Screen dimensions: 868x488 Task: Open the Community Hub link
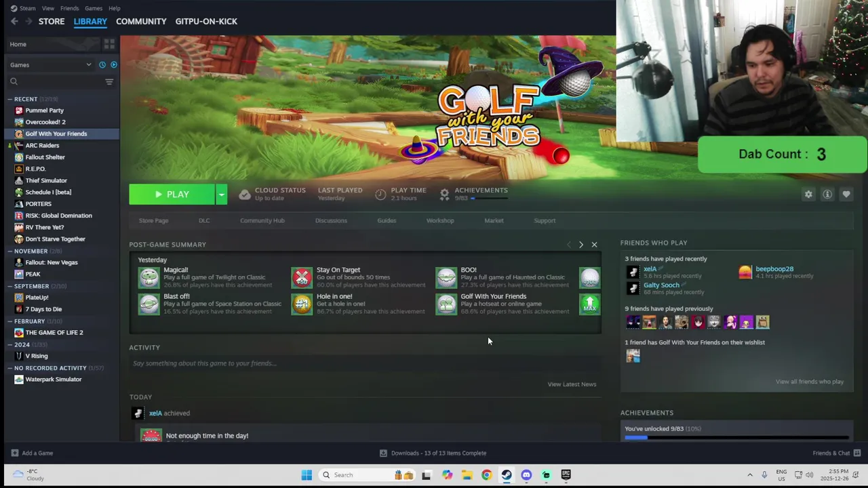pos(262,220)
